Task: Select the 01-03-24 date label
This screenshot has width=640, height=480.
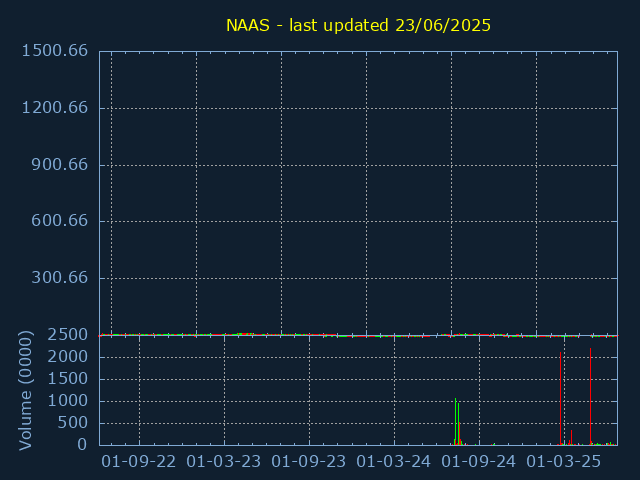Action: pyautogui.click(x=393, y=462)
